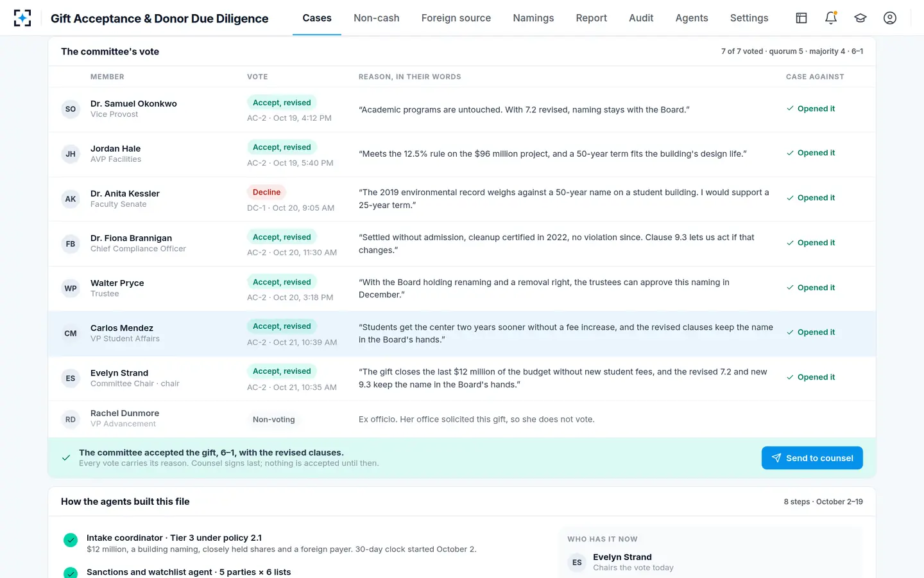The height and width of the screenshot is (578, 924).
Task: Send the accepted gift to counsel
Action: click(812, 458)
